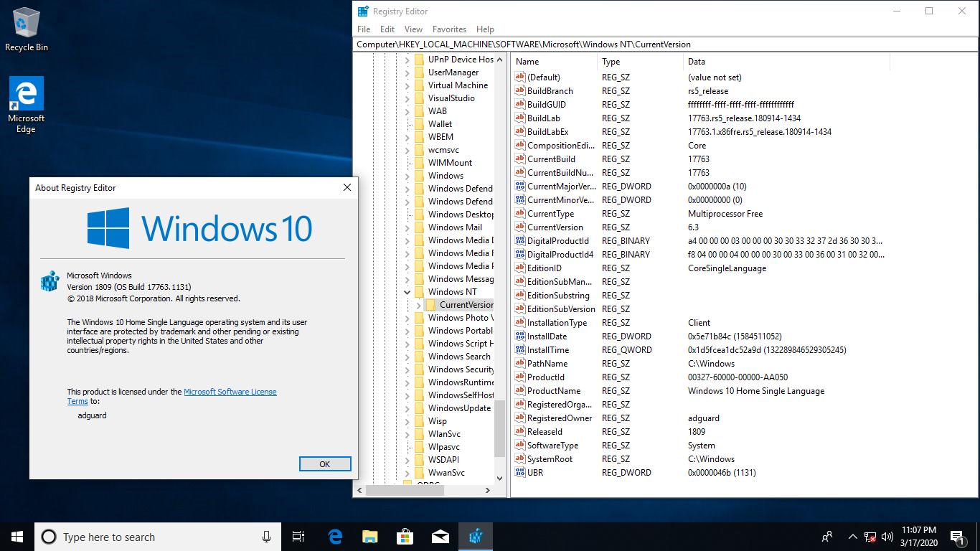Click the Windows NT folder icon
Image resolution: width=980 pixels, height=551 pixels.
tap(419, 292)
